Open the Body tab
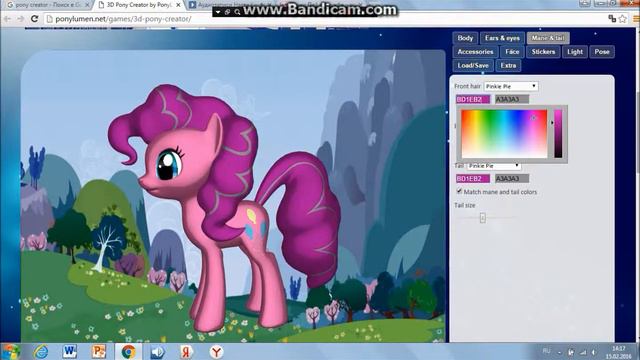Screen dimensions: 640x360 (465, 38)
